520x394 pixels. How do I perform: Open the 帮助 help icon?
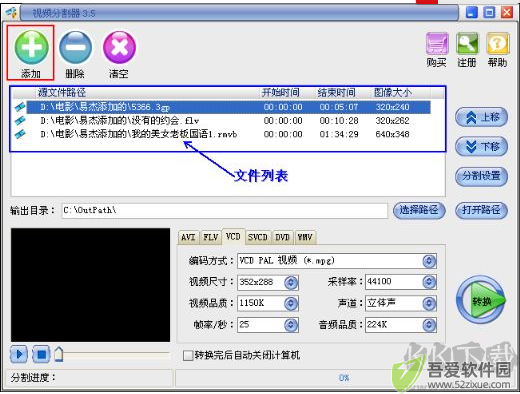click(x=498, y=44)
